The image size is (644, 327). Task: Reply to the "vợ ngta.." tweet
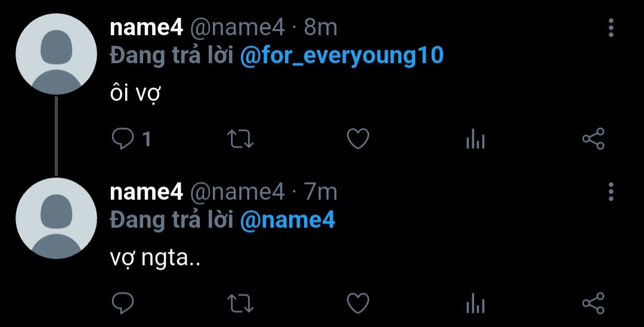[123, 303]
